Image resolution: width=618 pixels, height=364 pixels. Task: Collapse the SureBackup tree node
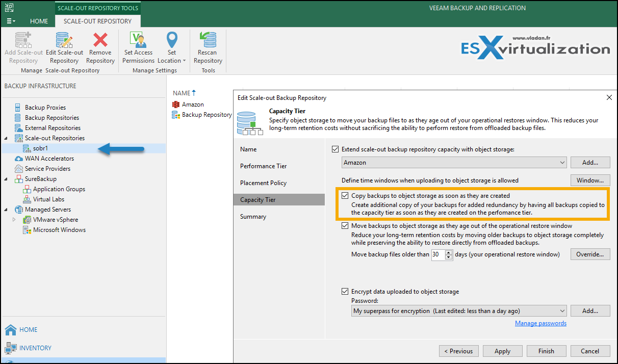pos(7,179)
